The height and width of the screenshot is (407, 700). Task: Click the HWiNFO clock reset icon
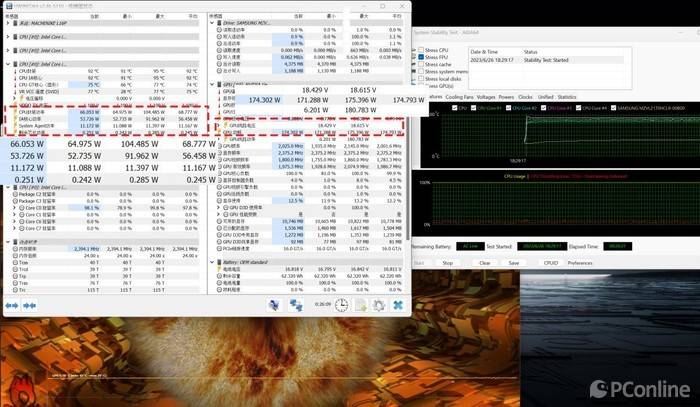pyautogui.click(x=341, y=305)
